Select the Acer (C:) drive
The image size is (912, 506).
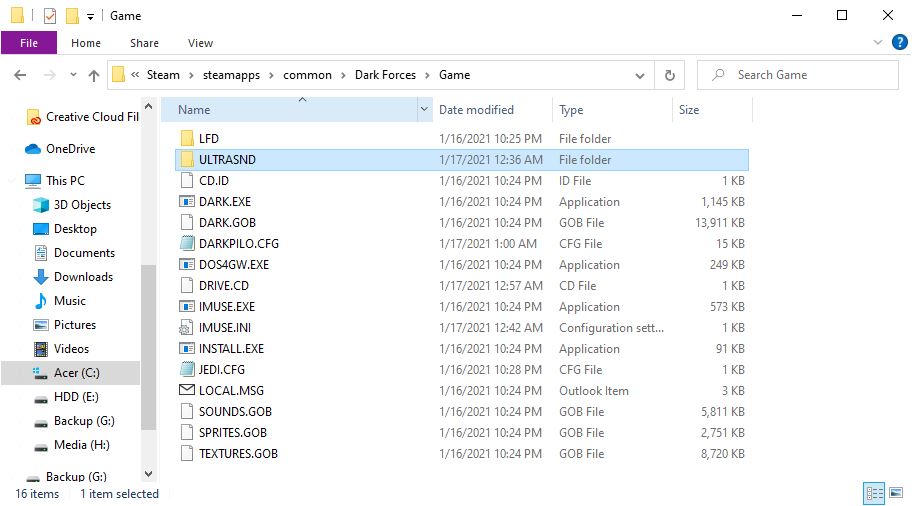point(70,373)
